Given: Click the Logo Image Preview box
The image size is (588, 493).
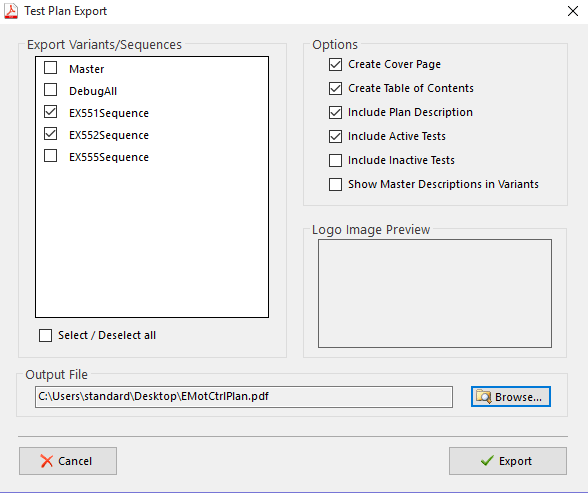Looking at the screenshot, I should tap(435, 294).
